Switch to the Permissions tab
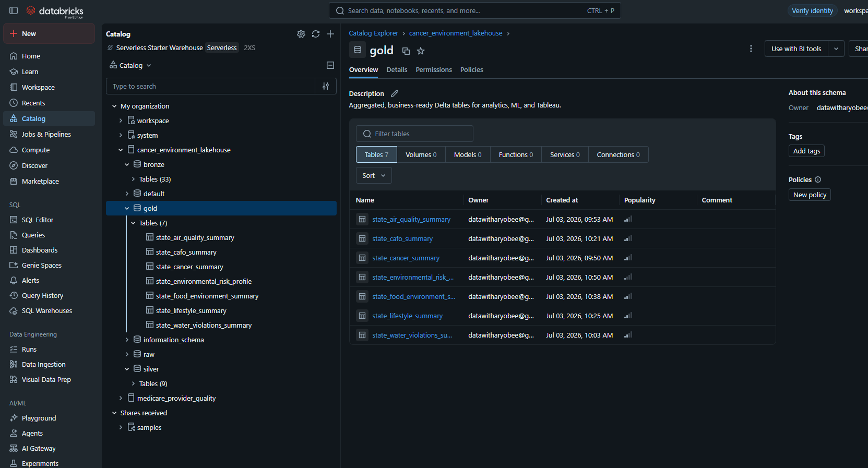868x468 pixels. click(434, 69)
